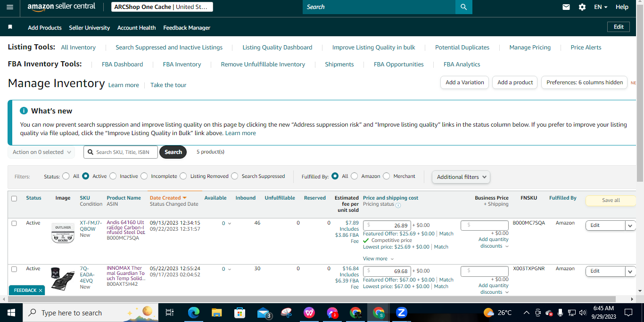Click the horizontal scrollbar of the page

311,299
